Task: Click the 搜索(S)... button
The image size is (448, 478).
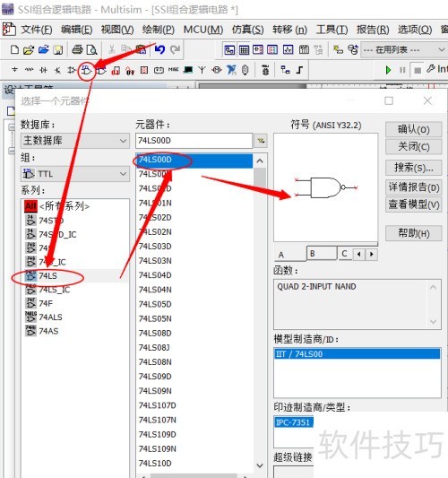Action: pyautogui.click(x=413, y=168)
